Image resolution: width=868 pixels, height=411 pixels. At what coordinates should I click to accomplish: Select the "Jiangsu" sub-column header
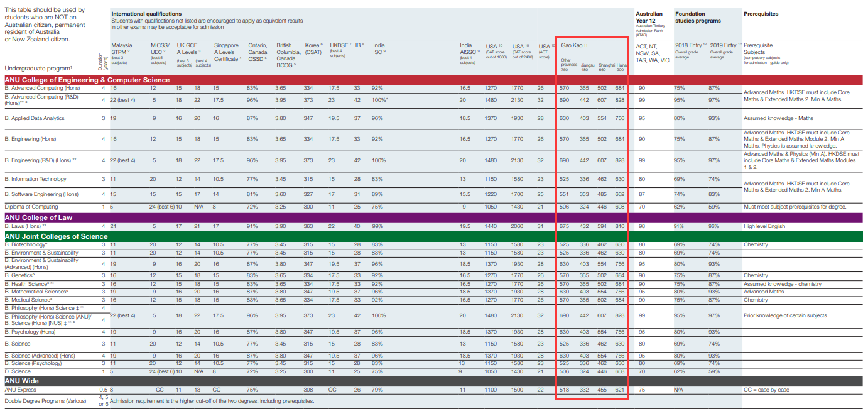(x=587, y=65)
